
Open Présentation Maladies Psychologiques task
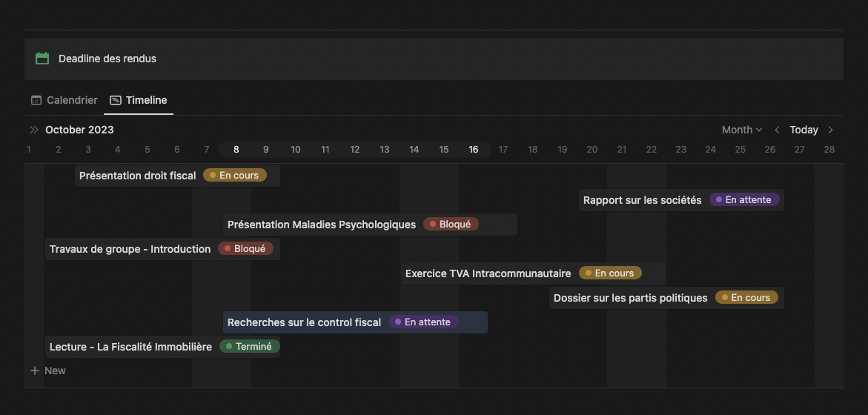click(322, 225)
